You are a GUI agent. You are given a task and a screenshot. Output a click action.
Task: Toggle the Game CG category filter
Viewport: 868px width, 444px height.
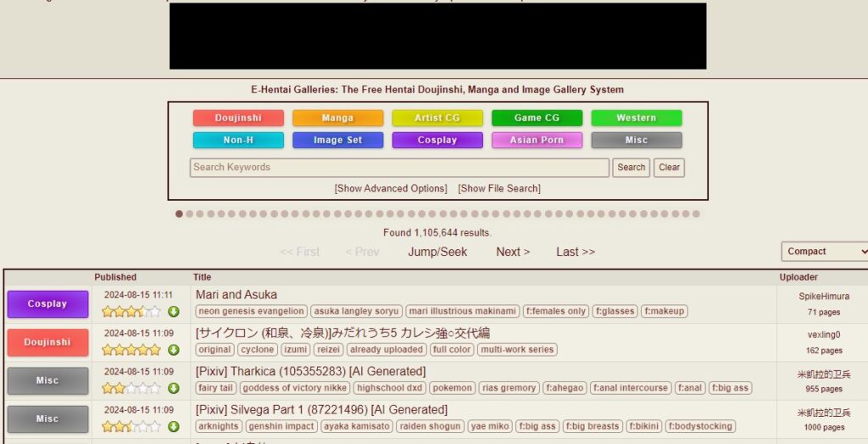537,118
